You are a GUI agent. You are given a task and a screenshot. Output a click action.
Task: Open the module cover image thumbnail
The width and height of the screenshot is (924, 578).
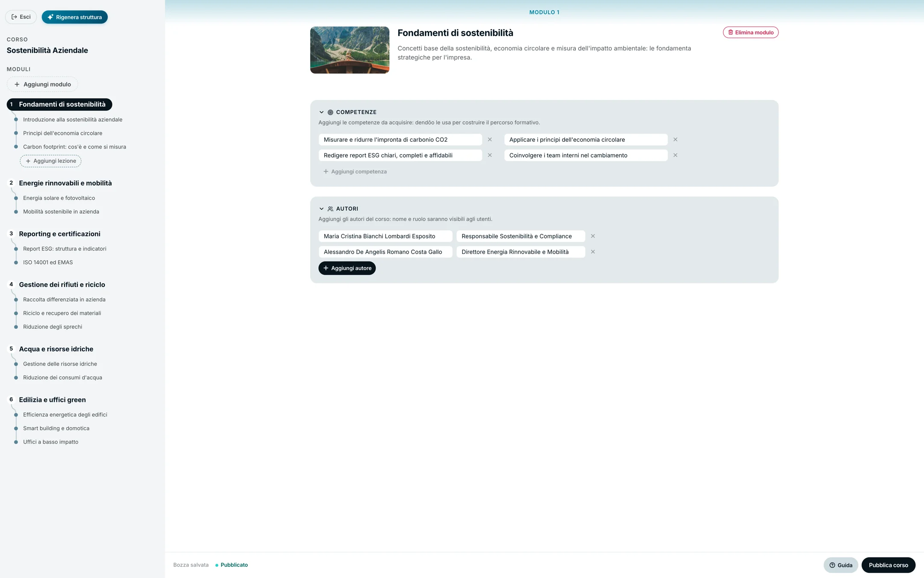tap(350, 50)
